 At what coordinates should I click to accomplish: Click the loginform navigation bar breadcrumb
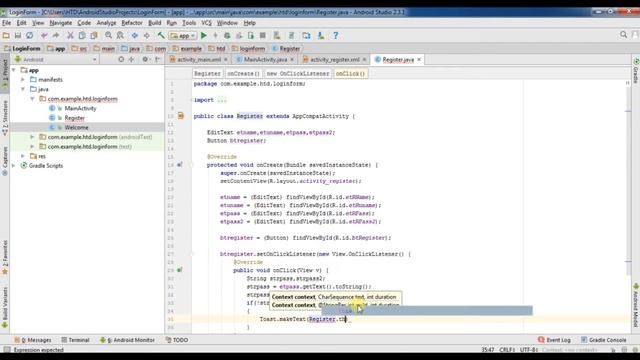(248, 49)
